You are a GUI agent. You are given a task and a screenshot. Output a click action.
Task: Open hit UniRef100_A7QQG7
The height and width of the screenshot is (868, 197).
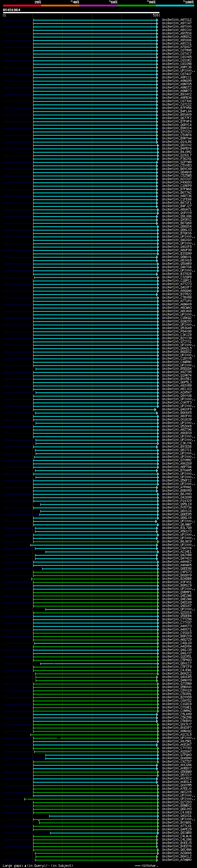click(177, 47)
